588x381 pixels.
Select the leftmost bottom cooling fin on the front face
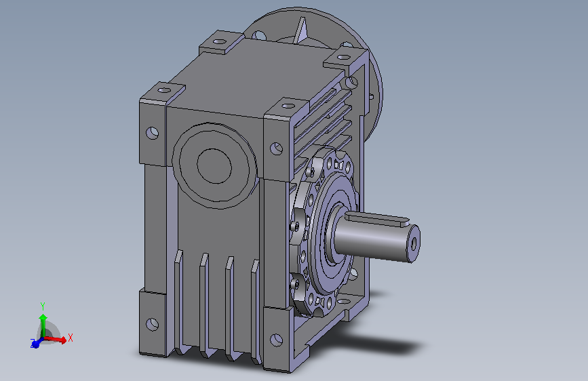pos(178,302)
